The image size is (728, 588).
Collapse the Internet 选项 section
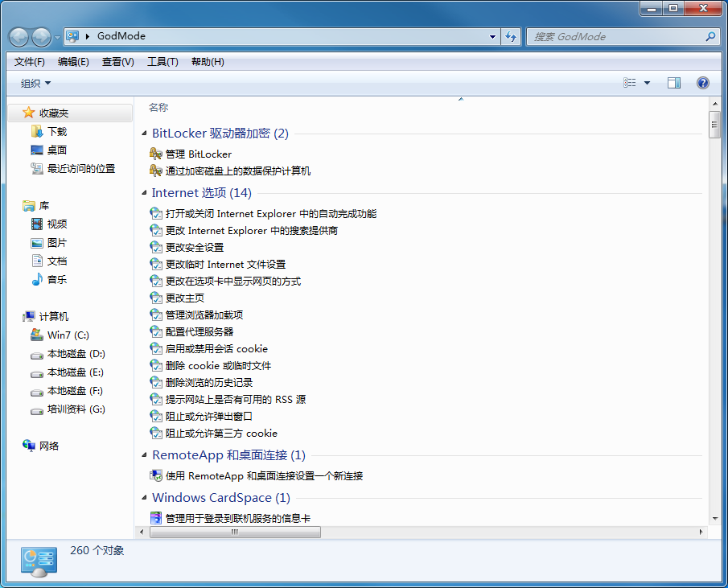pyautogui.click(x=143, y=193)
